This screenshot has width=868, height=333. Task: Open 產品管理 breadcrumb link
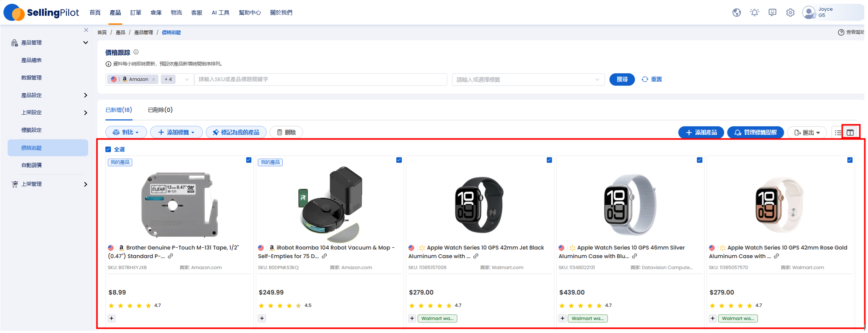point(143,32)
